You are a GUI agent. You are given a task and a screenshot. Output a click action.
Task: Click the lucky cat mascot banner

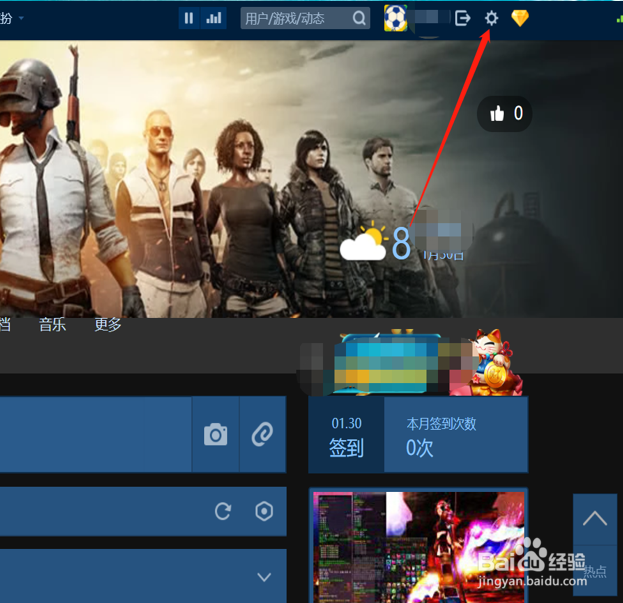(x=495, y=362)
